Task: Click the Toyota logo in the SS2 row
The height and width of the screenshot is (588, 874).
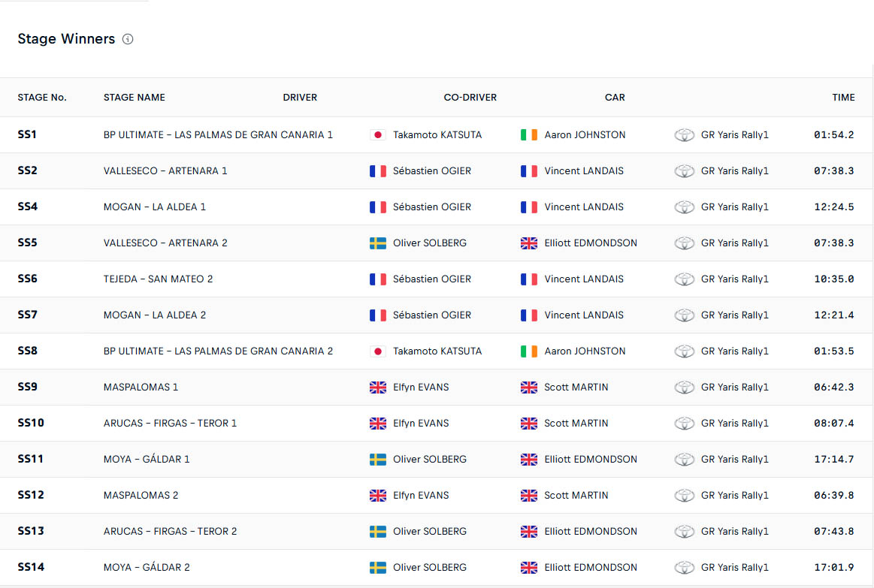Action: (684, 171)
